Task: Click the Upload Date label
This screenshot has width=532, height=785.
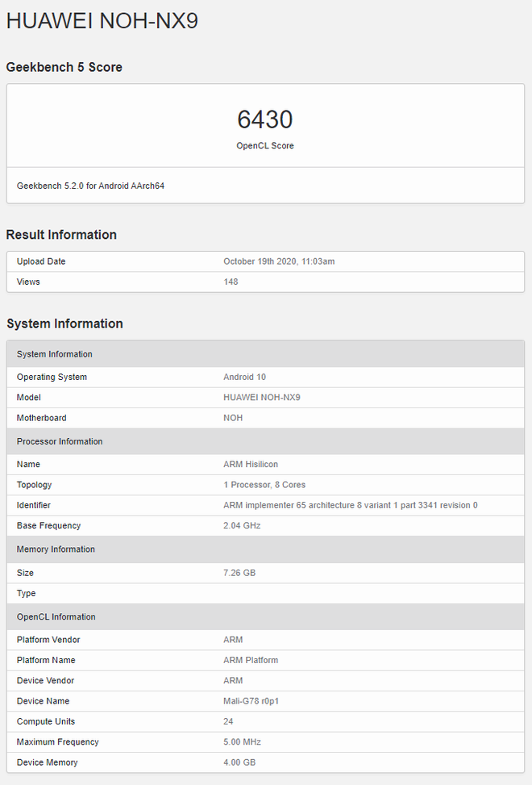Action: pos(41,261)
